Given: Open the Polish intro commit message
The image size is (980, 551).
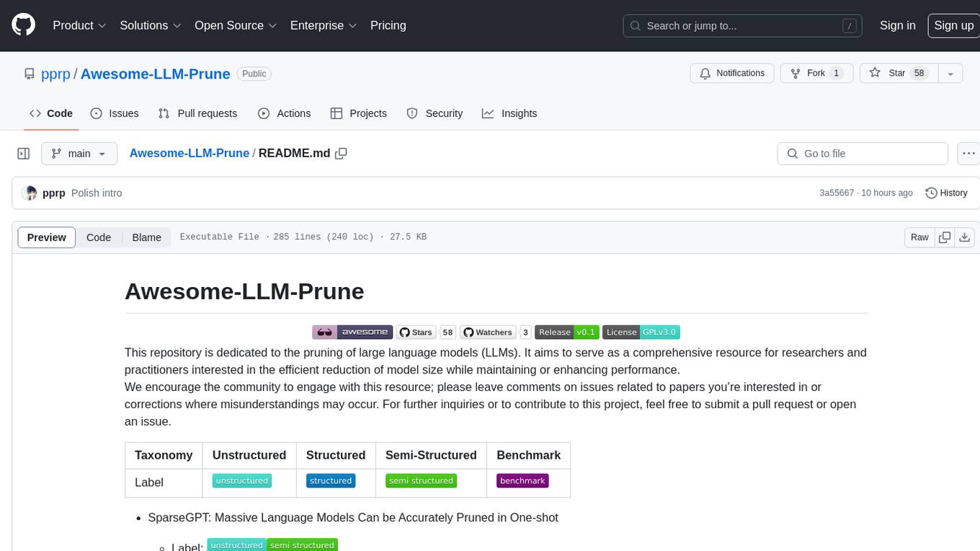Looking at the screenshot, I should (x=97, y=193).
